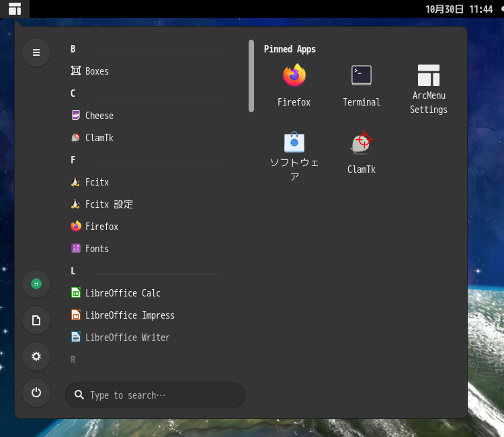This screenshot has height=437, width=504.
Task: Open Fonts in the app list
Action: point(146,248)
